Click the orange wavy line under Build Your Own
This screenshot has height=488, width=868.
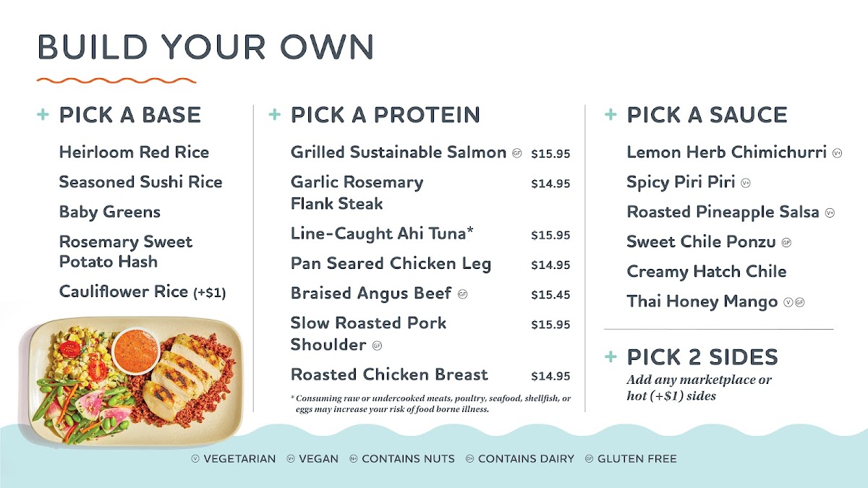pos(116,80)
